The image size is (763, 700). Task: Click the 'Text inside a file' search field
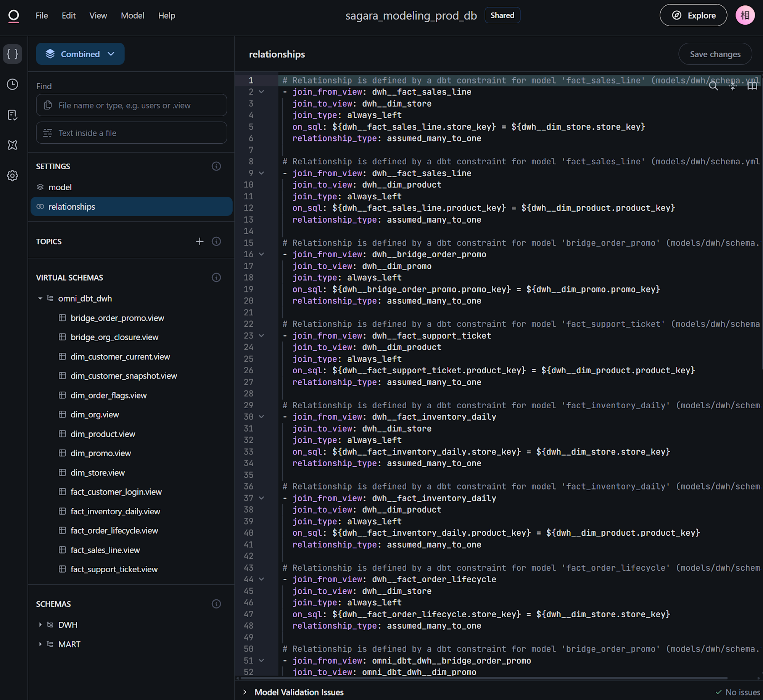coord(132,133)
